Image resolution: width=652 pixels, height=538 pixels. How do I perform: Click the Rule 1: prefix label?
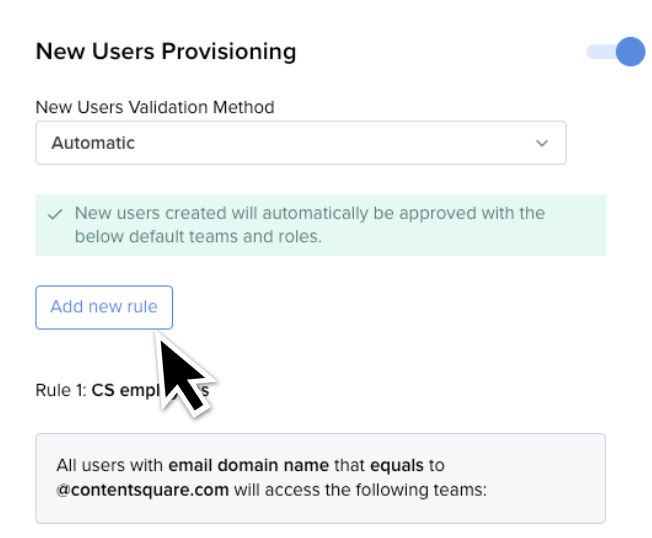point(61,390)
